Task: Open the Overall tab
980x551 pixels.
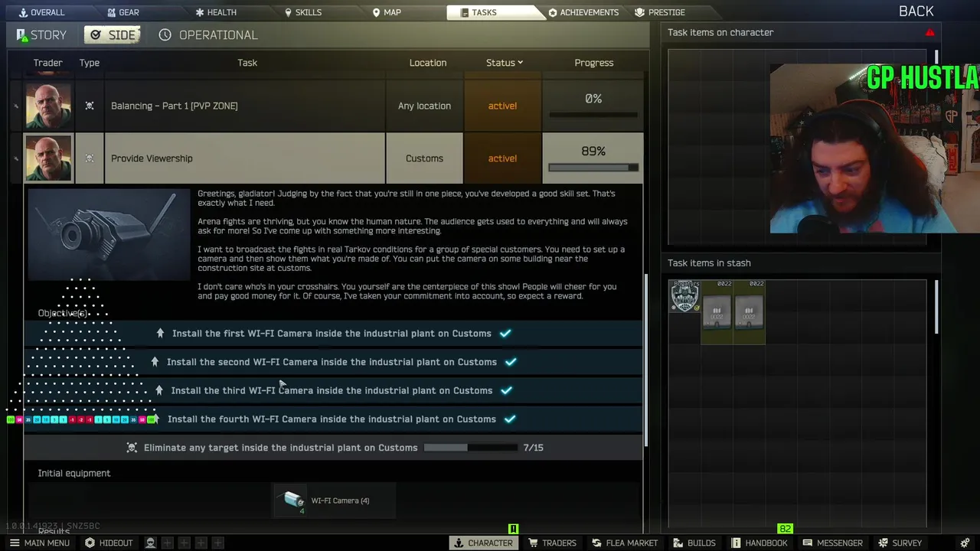Action: pyautogui.click(x=42, y=12)
